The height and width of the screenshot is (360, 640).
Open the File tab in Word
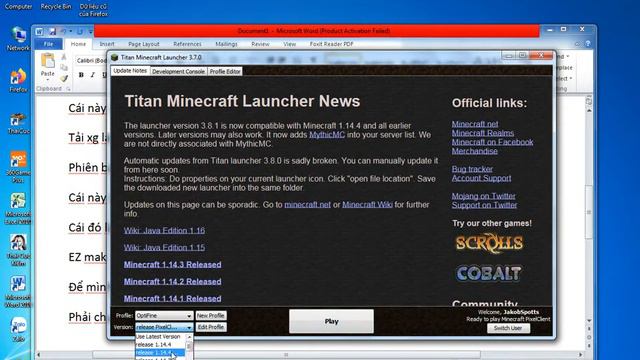(48, 44)
